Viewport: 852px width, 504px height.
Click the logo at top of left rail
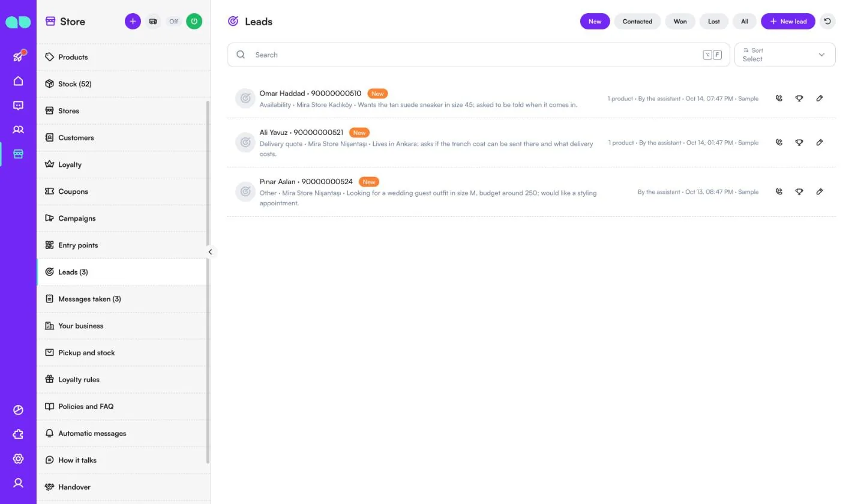coord(18,22)
